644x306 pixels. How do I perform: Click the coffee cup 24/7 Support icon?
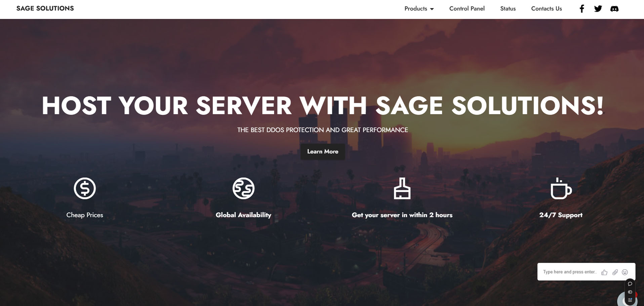pyautogui.click(x=561, y=188)
